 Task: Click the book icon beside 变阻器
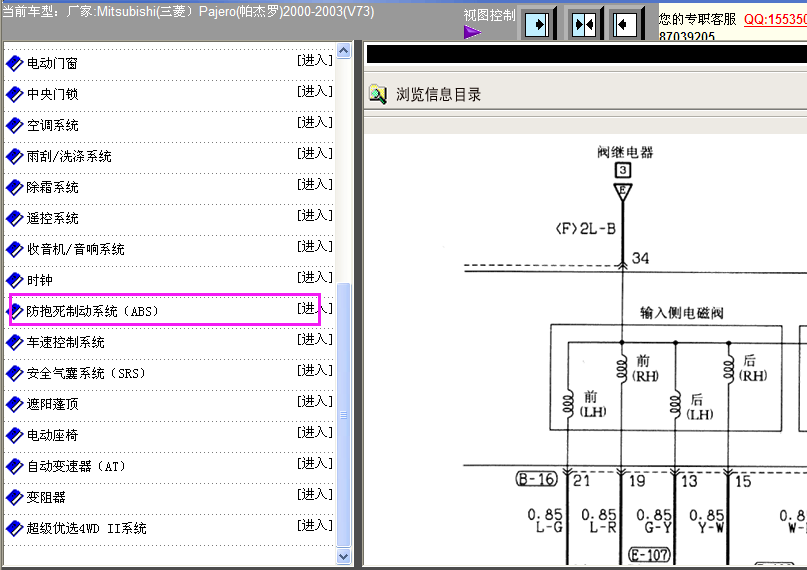click(x=14, y=497)
